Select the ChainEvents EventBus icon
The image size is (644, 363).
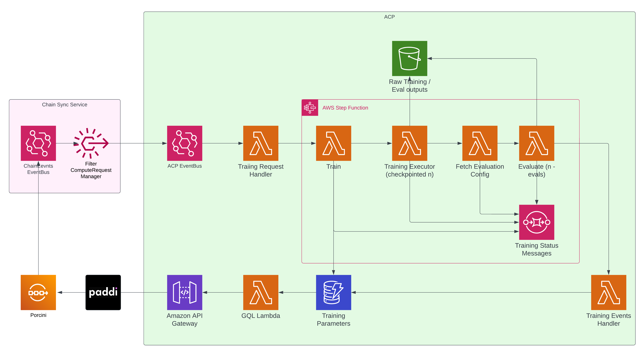point(38,143)
